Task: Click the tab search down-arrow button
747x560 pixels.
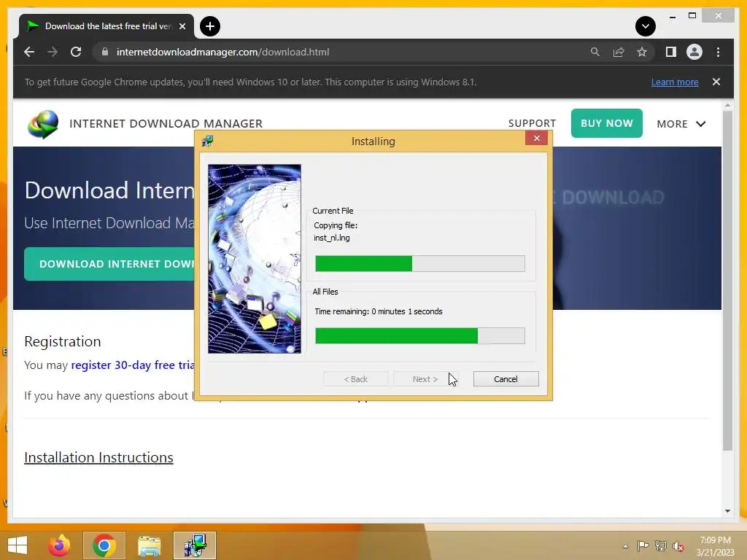Action: (x=645, y=26)
